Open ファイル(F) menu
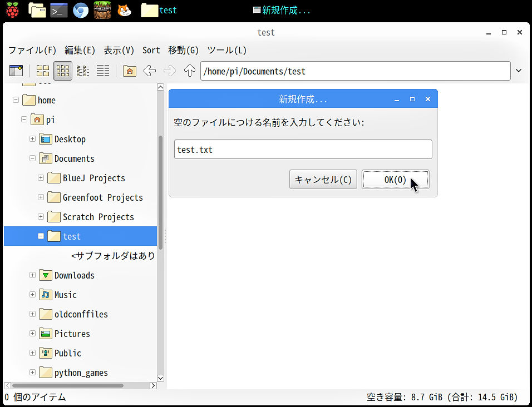 point(32,50)
